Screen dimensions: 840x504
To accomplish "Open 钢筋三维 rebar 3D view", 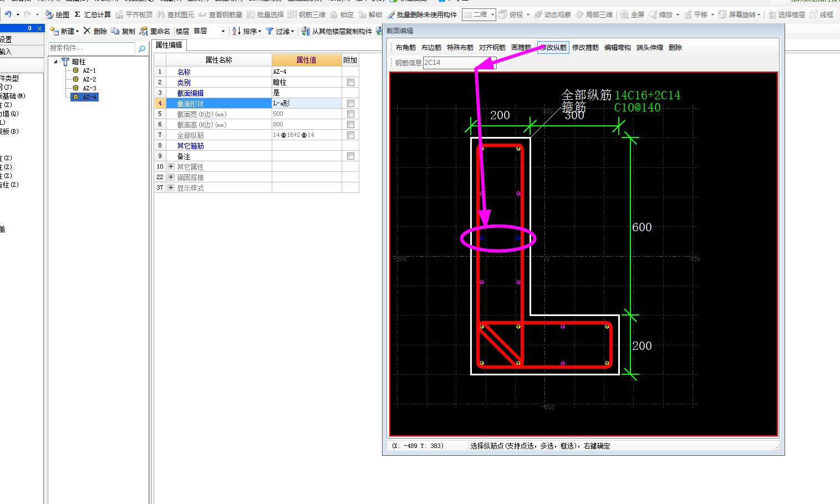I will (307, 14).
